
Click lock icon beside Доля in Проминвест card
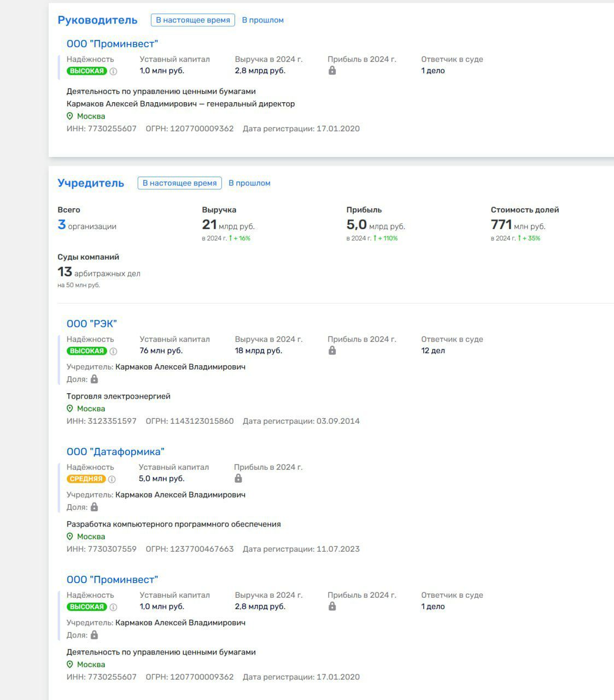[94, 635]
